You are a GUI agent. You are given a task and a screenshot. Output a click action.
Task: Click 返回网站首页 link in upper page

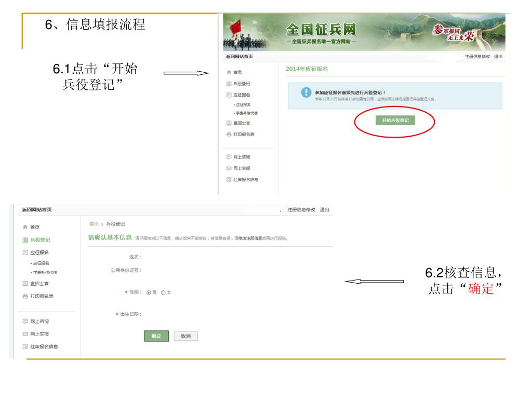click(x=240, y=57)
